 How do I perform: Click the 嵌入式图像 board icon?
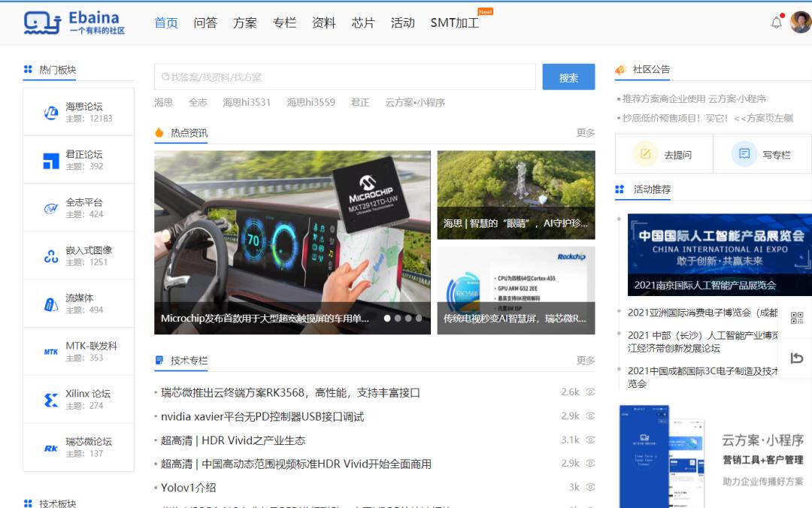click(x=51, y=256)
